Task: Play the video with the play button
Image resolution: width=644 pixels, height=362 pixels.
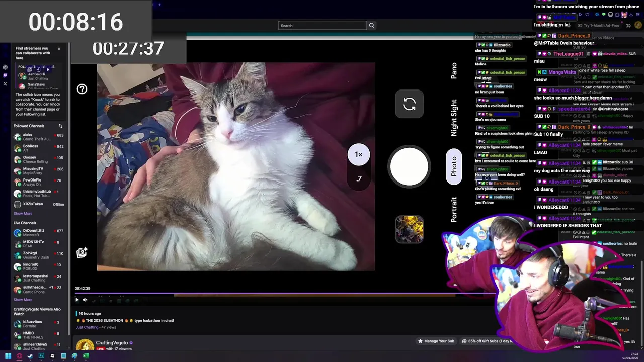Action: coord(77,300)
